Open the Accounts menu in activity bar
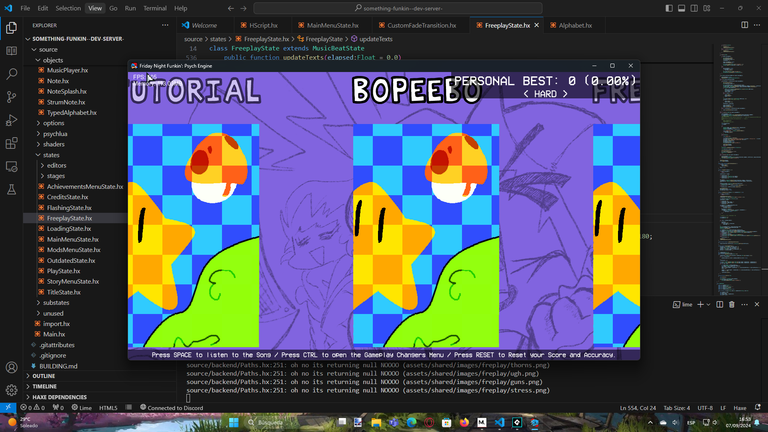 pos(11,367)
